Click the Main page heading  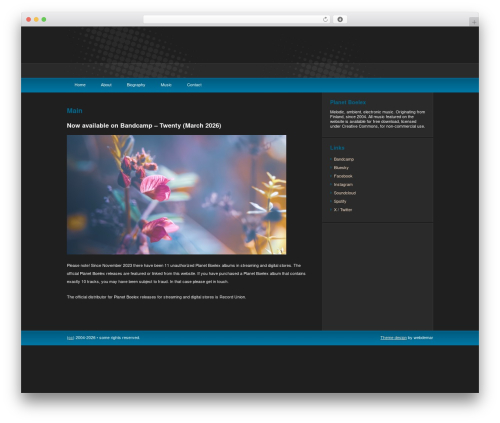(74, 111)
